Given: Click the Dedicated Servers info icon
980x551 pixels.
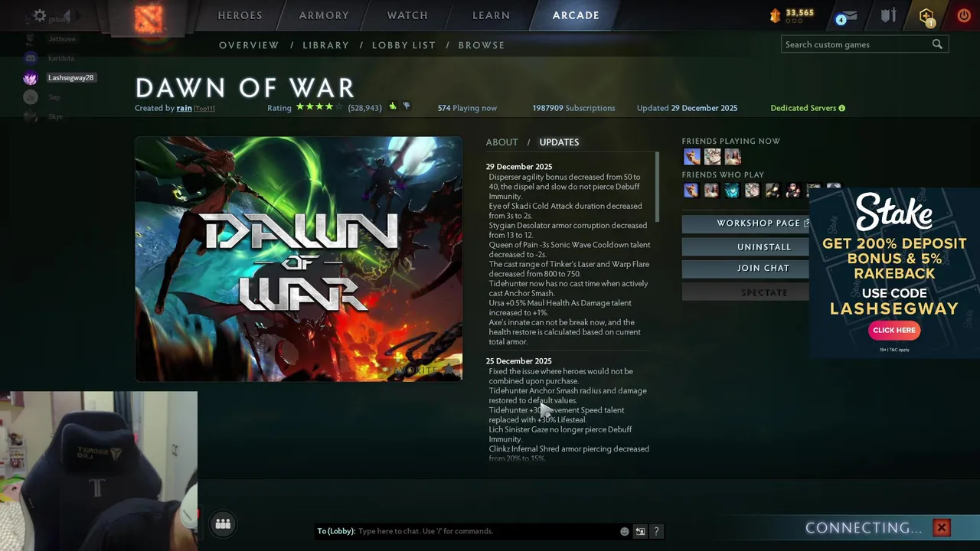Looking at the screenshot, I should point(841,108).
